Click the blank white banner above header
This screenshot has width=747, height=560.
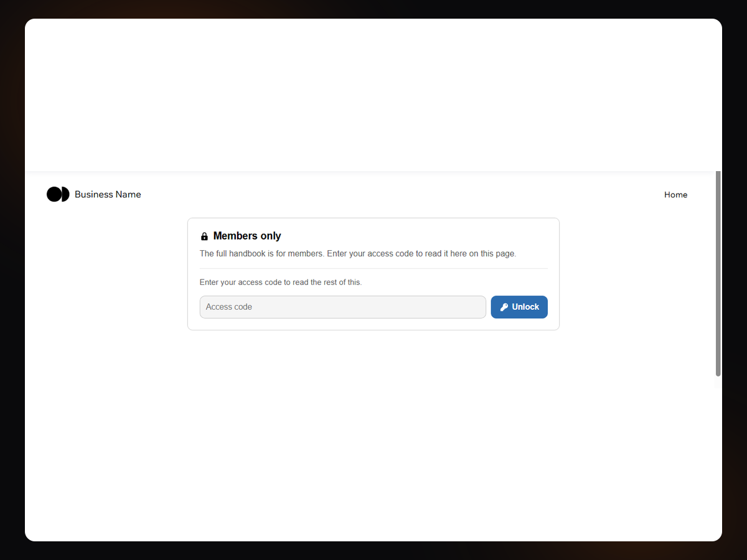coord(374,95)
